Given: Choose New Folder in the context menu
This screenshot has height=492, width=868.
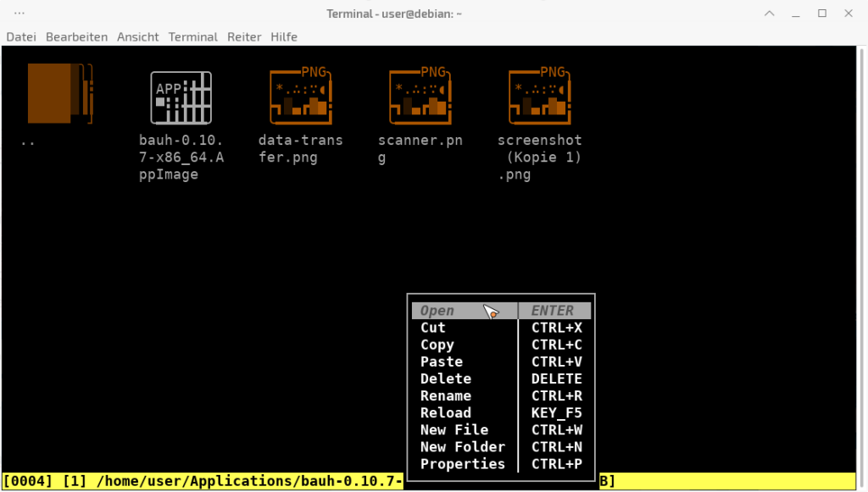Looking at the screenshot, I should pyautogui.click(x=463, y=446).
